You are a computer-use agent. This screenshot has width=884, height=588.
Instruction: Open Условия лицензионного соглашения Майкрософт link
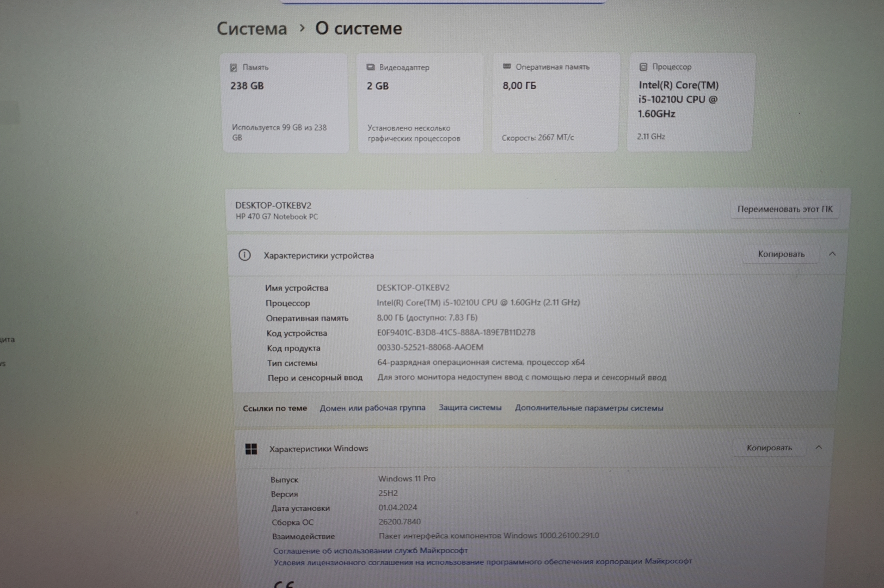tap(482, 561)
